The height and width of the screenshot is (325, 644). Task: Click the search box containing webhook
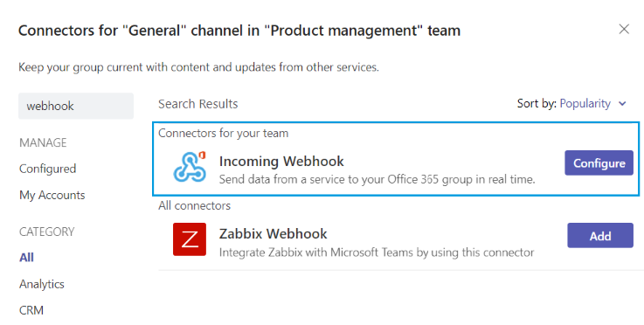[76, 106]
